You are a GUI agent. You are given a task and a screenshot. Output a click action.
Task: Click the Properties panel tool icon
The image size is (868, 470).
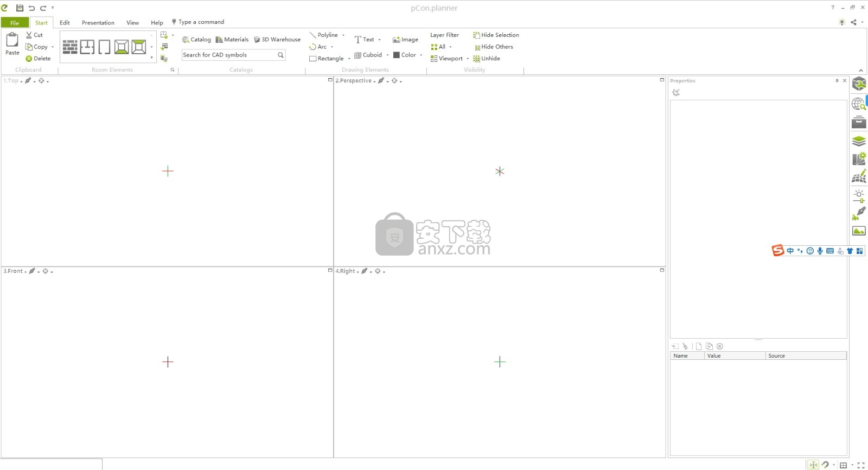pyautogui.click(x=676, y=92)
